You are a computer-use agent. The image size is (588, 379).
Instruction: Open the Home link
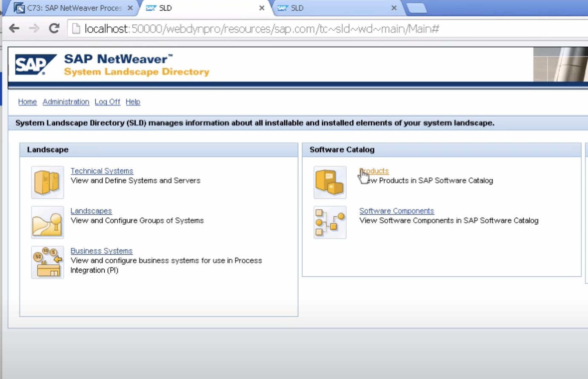pos(27,102)
